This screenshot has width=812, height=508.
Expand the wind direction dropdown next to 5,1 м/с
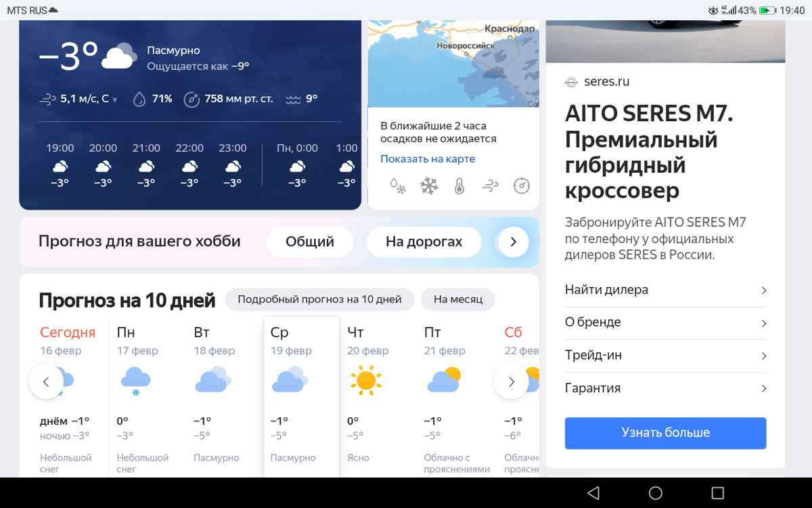tap(114, 99)
